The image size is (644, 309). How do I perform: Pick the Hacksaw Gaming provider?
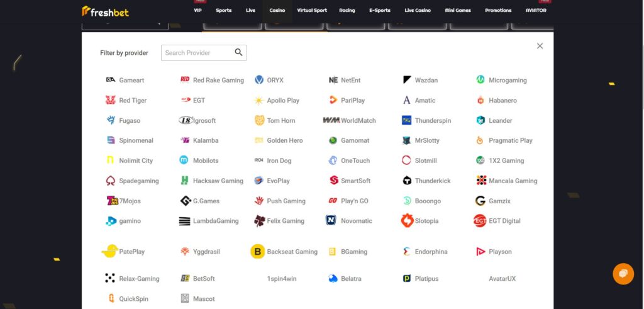pyautogui.click(x=218, y=181)
